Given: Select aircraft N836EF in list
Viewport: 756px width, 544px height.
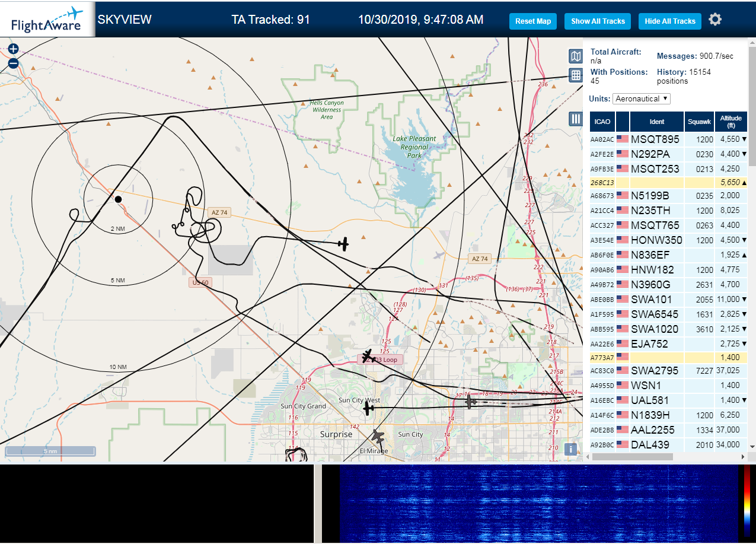Looking at the screenshot, I should click(669, 254).
